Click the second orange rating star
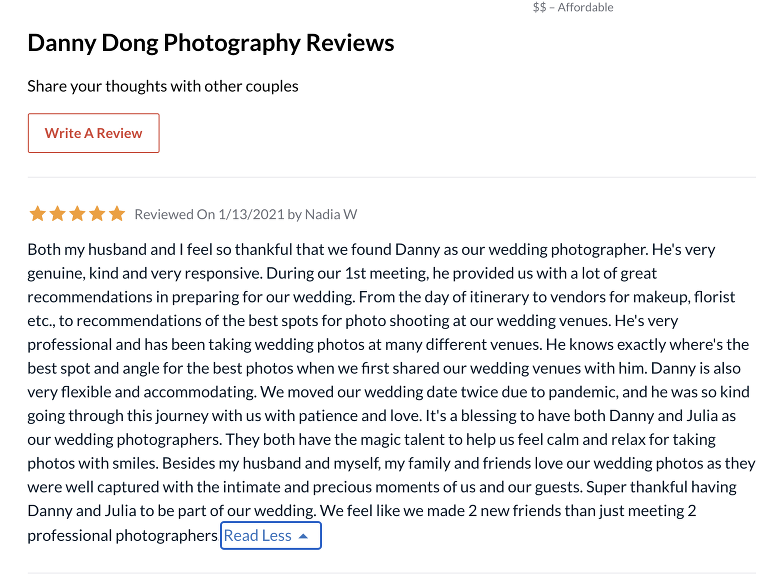Image resolution: width=768 pixels, height=579 pixels. point(57,214)
